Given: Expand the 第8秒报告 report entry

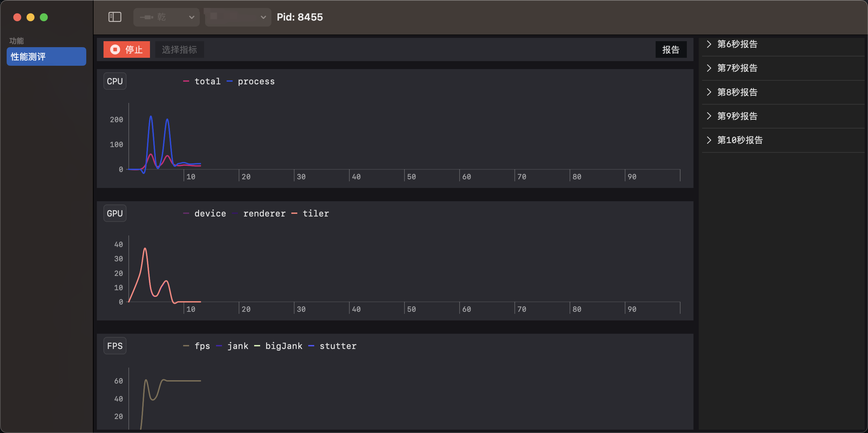Looking at the screenshot, I should click(737, 92).
